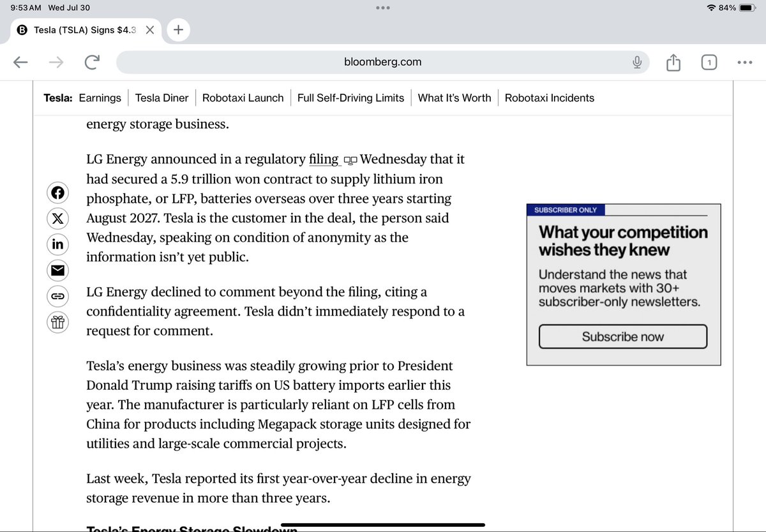The width and height of the screenshot is (766, 532).
Task: Share article by email
Action: click(x=57, y=270)
